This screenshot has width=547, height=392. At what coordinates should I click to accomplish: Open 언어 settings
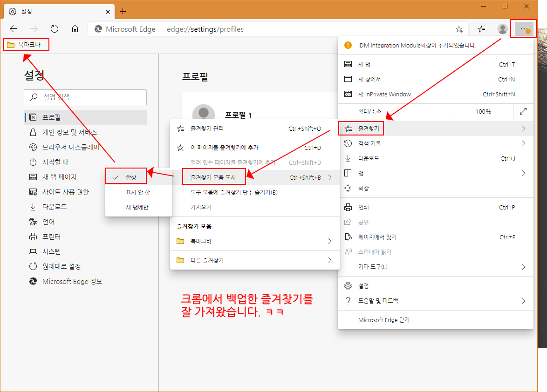(x=85, y=222)
